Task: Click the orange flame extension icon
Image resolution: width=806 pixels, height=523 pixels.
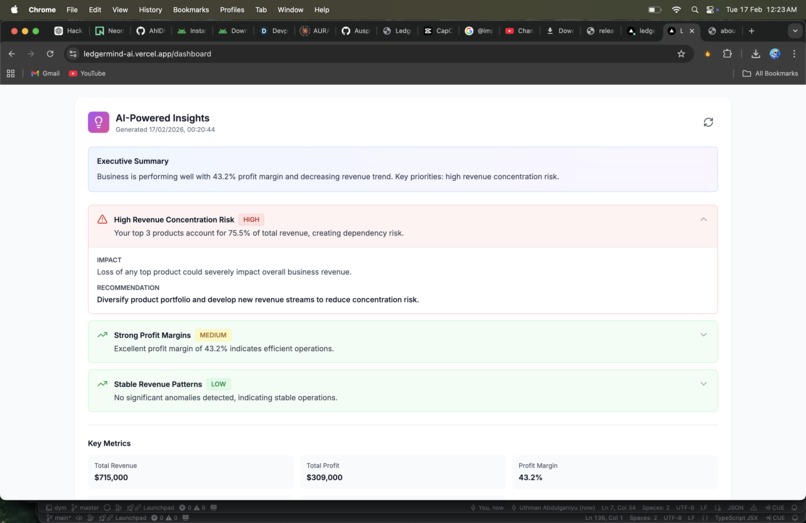Action: [708, 53]
